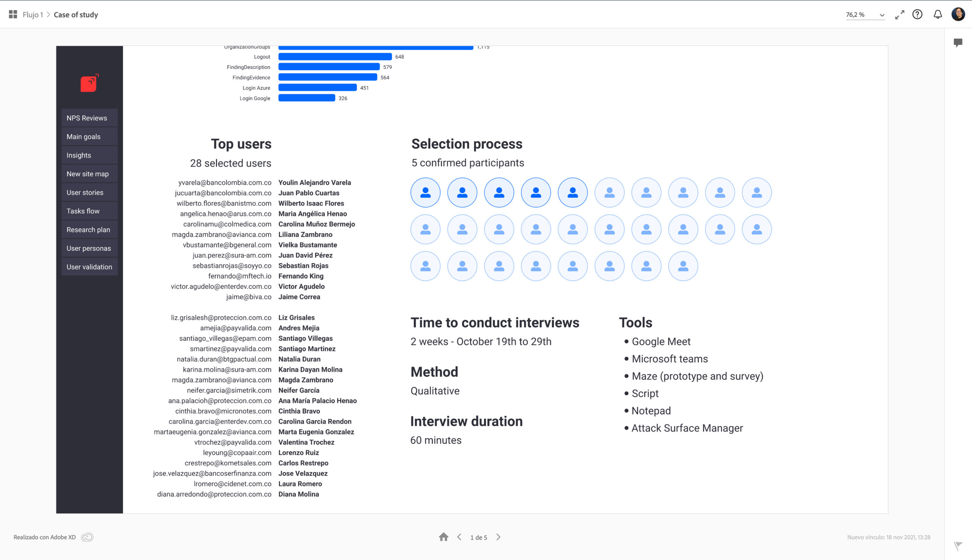Go to the next artboard arrow
The image size is (972, 560).
click(x=498, y=537)
